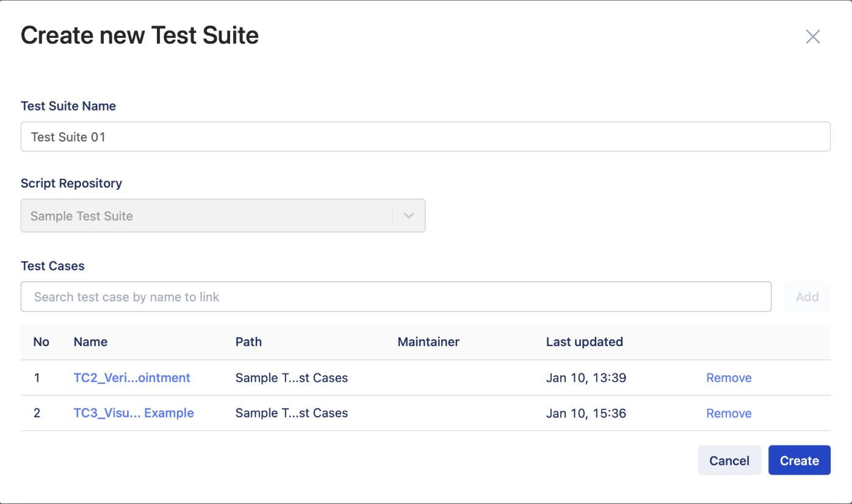Close the Create new Test Suite dialog
Image resolution: width=852 pixels, height=504 pixels.
(x=812, y=37)
